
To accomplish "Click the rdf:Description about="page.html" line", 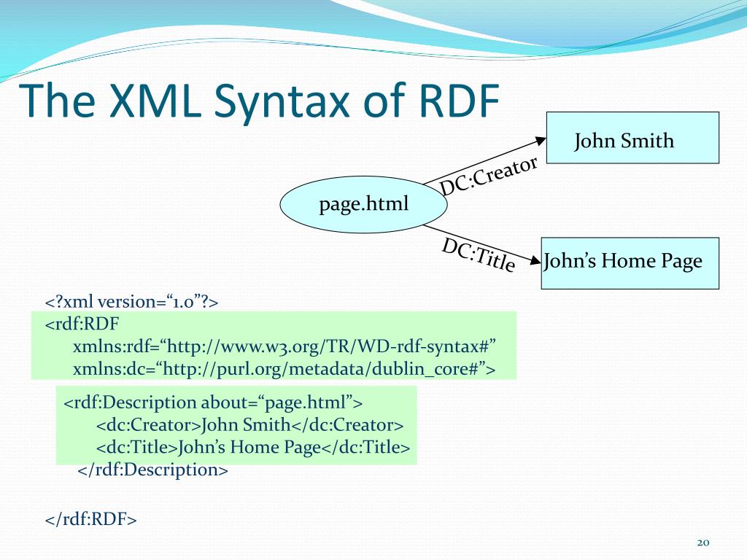I will pos(213,402).
